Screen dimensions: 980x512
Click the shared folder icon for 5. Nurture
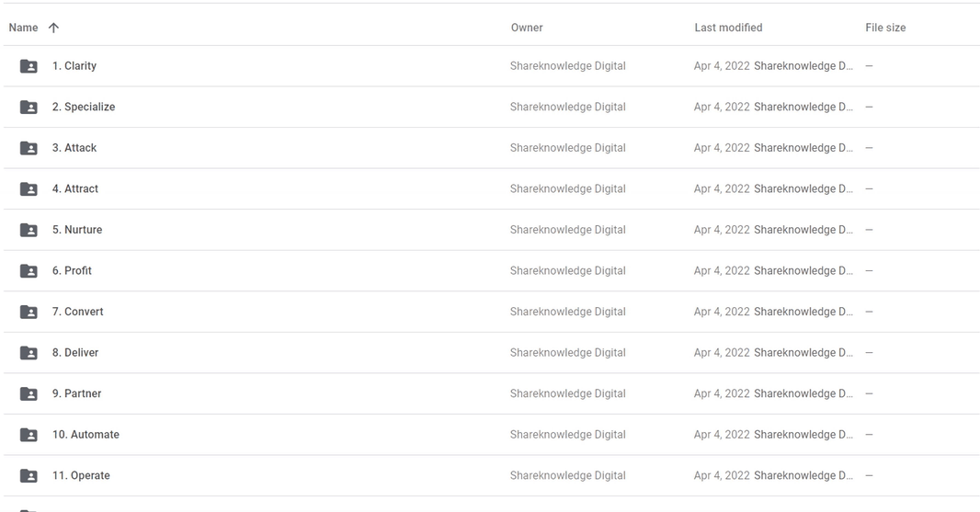click(x=28, y=230)
